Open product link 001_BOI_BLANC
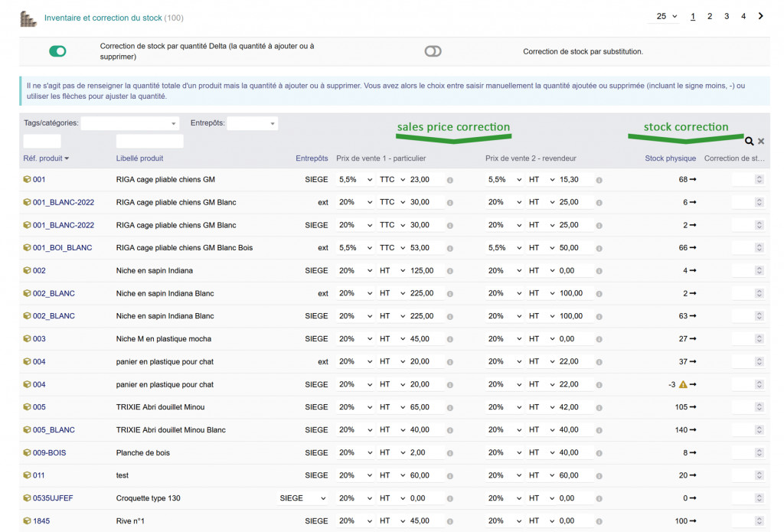The height and width of the screenshot is (532, 784). coord(62,248)
